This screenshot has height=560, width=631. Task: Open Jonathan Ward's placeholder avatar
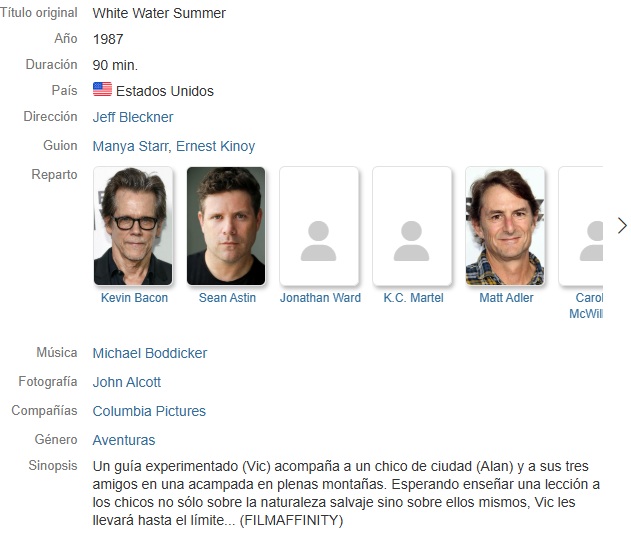coord(319,226)
